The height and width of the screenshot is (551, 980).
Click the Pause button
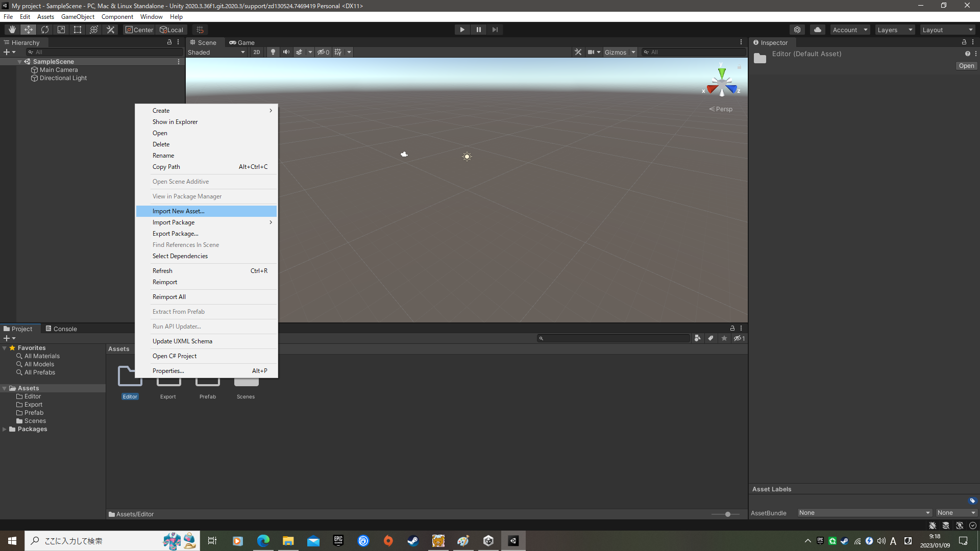[x=478, y=30]
